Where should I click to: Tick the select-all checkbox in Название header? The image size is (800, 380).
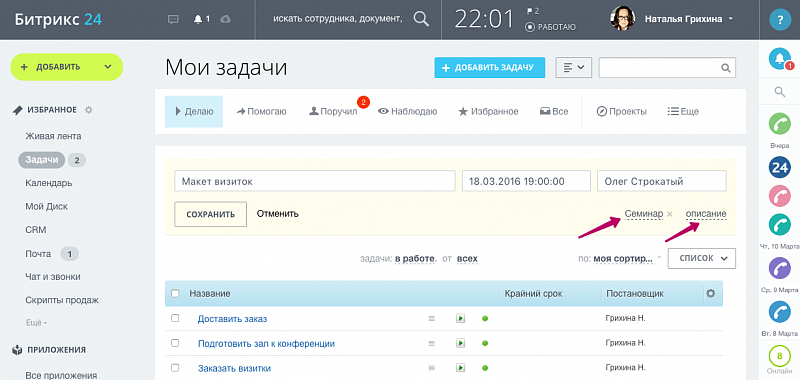click(x=176, y=294)
